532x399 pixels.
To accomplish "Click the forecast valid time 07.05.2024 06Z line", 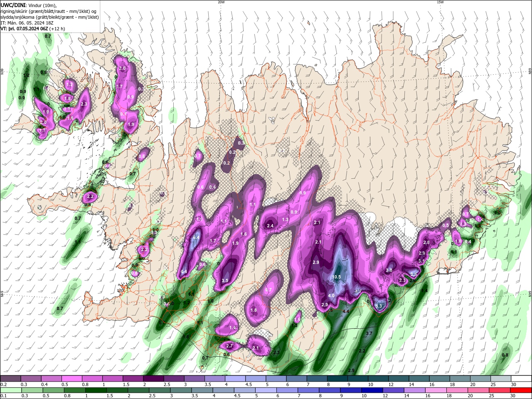I will [x=32, y=29].
